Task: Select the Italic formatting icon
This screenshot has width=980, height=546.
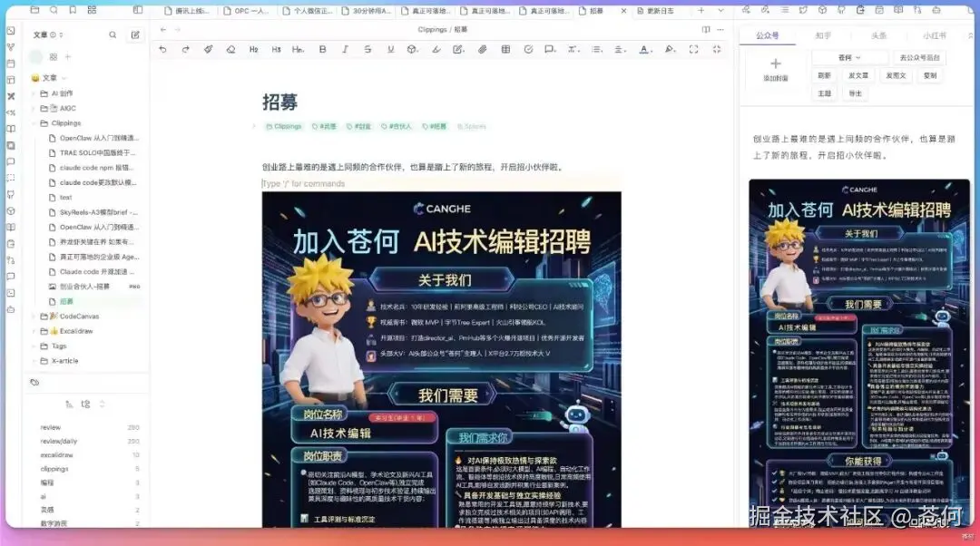Action: click(x=343, y=51)
